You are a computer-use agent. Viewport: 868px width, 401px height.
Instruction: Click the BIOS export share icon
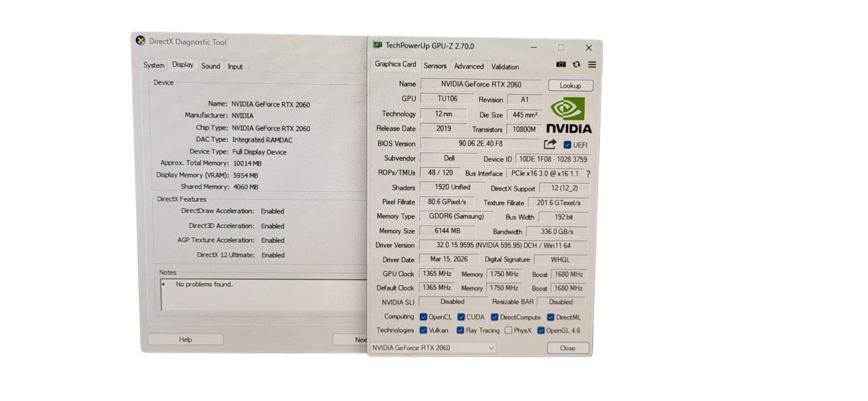[x=550, y=144]
